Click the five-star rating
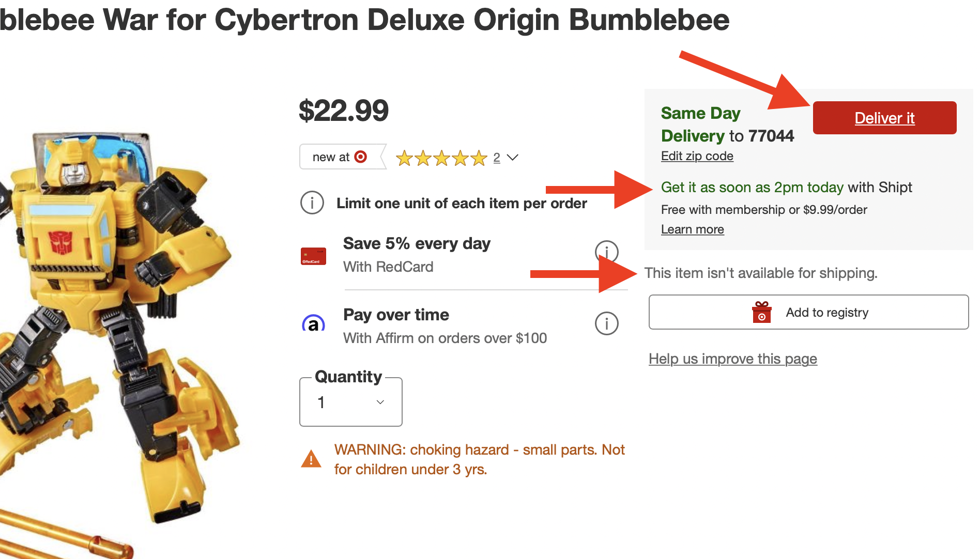Image resolution: width=980 pixels, height=559 pixels. (441, 158)
